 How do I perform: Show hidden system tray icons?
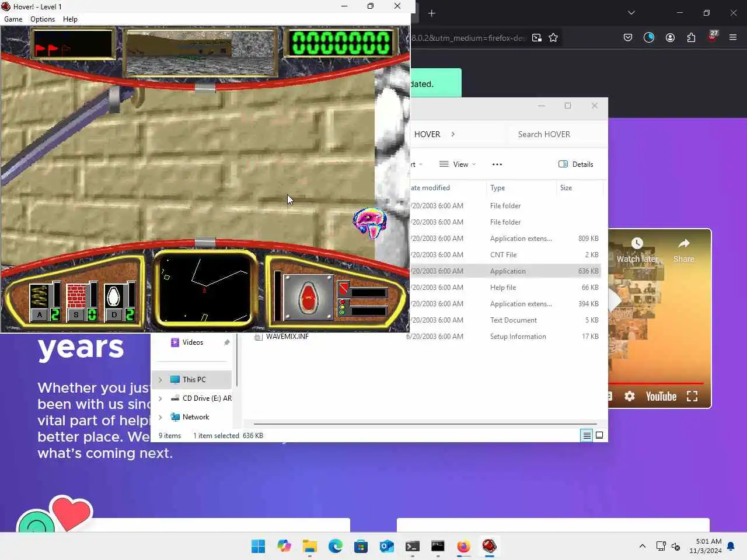click(643, 546)
